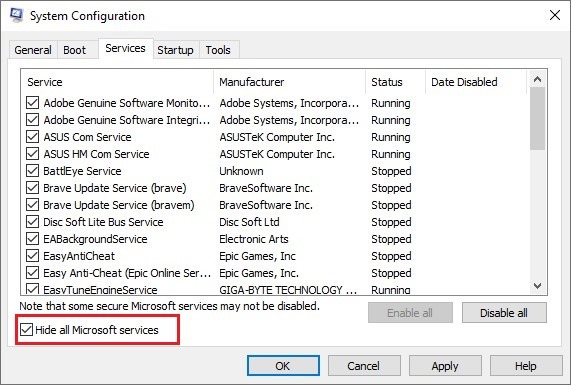
Task: Click the Disable all button
Action: coord(504,313)
